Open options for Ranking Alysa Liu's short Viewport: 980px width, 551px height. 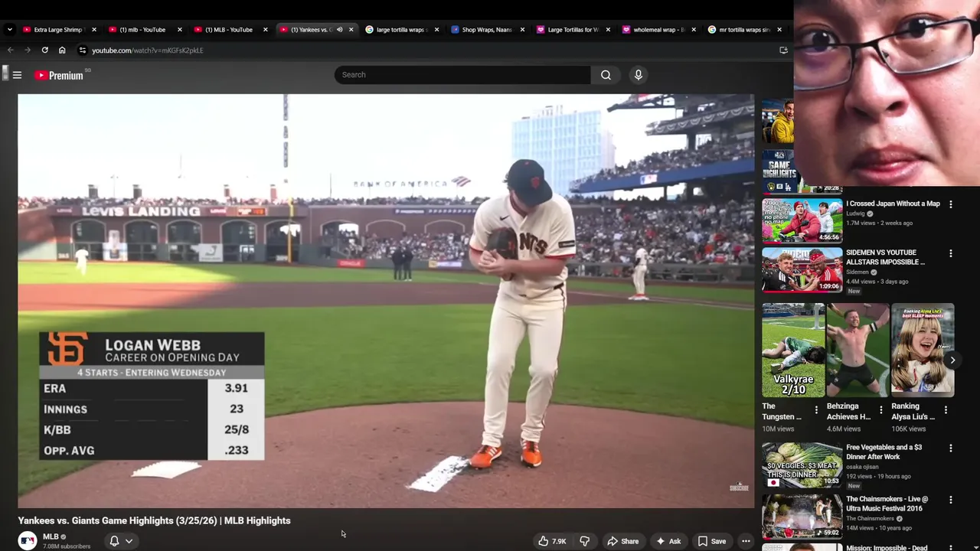[946, 411]
